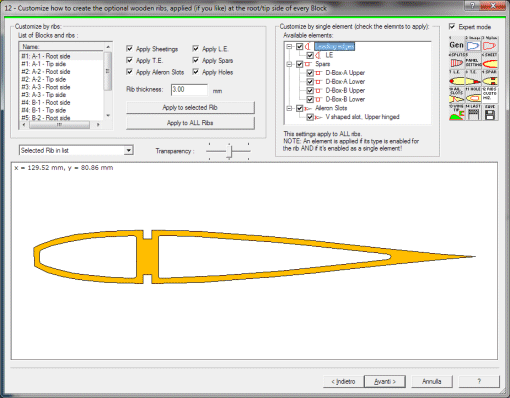Uncheck Apply Sheetings checkbox
The height and width of the screenshot is (398, 510).
pos(130,49)
